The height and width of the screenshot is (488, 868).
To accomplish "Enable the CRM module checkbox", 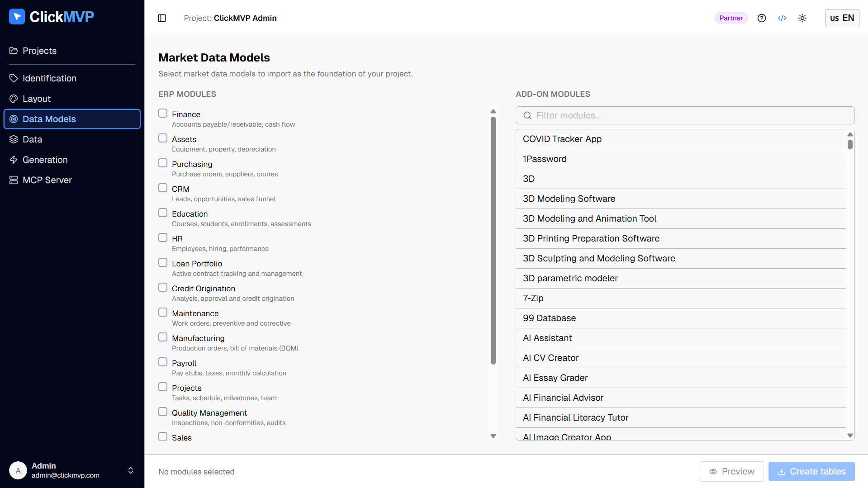I will 163,188.
